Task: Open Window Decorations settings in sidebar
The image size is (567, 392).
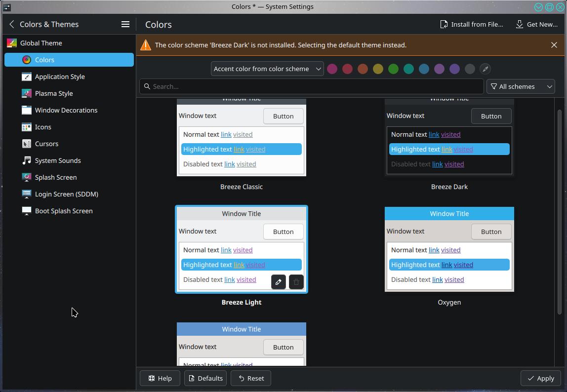Action: coord(66,110)
